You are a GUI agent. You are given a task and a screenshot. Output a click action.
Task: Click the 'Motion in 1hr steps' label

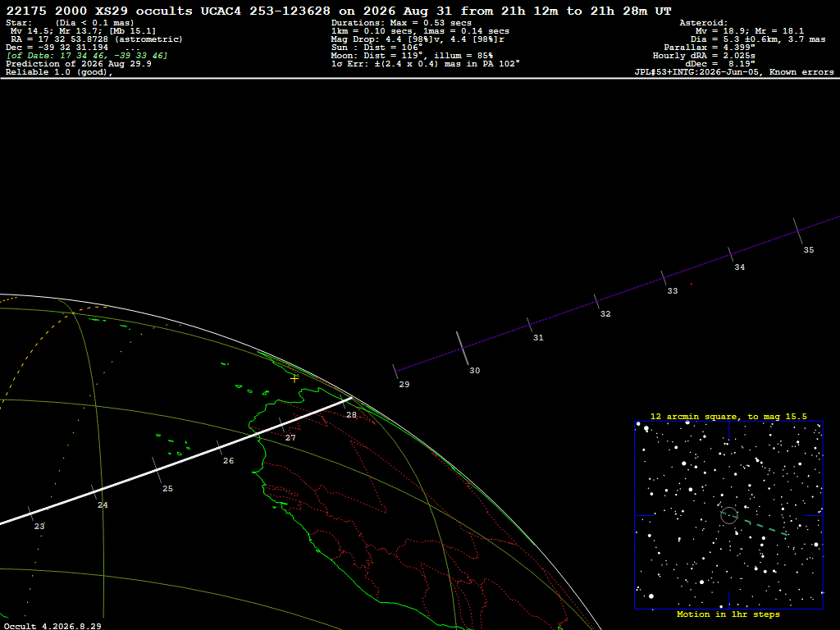(x=728, y=614)
